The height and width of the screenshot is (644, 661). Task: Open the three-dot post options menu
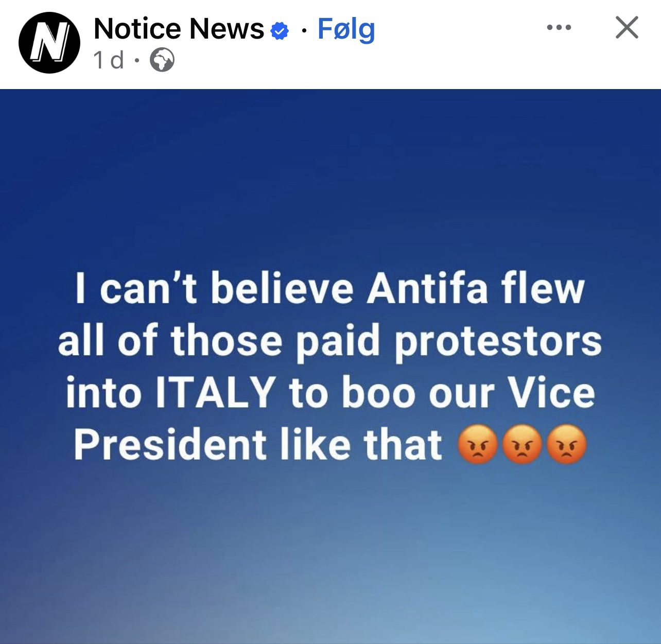tap(559, 28)
